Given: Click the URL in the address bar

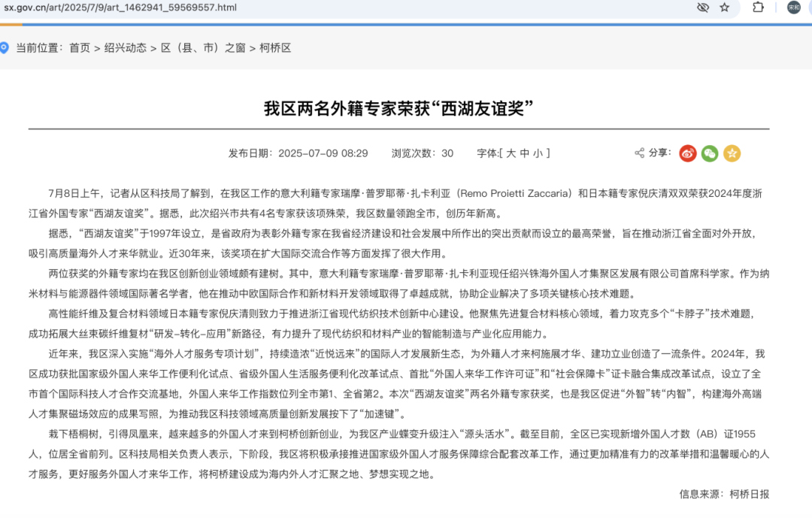Looking at the screenshot, I should pyautogui.click(x=119, y=8).
